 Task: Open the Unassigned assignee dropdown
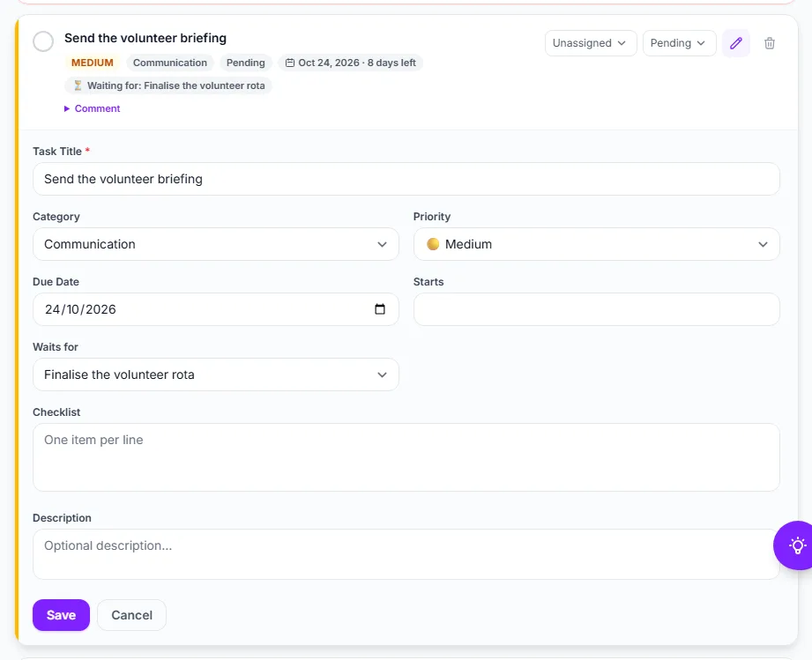[x=591, y=43]
